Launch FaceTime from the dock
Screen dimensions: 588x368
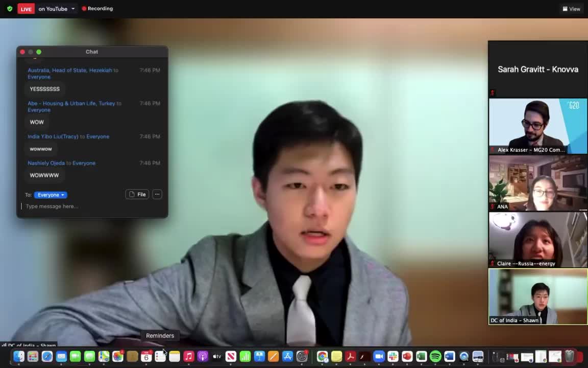(76, 356)
